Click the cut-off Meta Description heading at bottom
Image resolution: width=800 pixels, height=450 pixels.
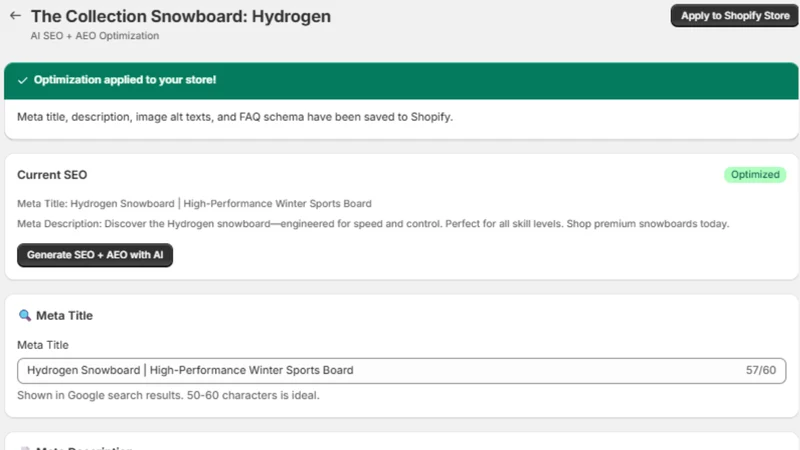tap(84, 448)
